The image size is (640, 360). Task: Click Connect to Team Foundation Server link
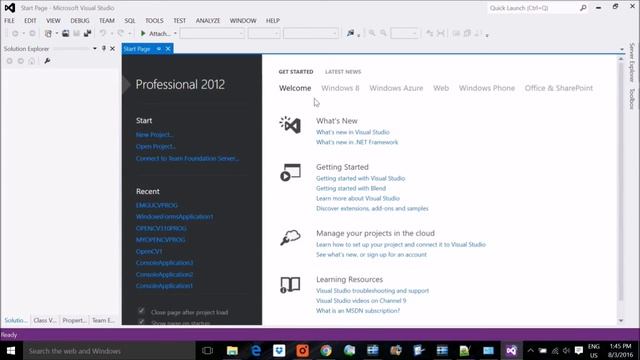point(187,158)
